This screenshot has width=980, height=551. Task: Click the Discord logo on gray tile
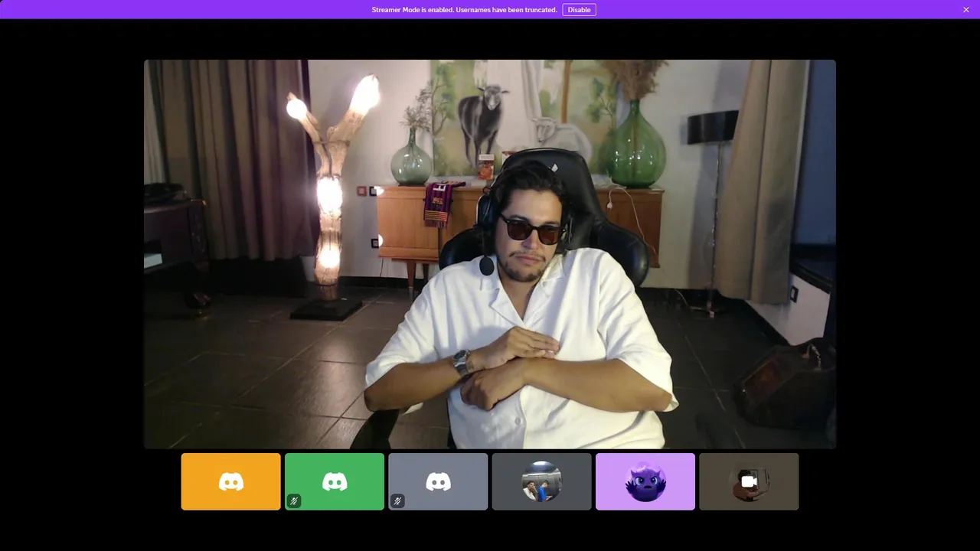pos(438,481)
